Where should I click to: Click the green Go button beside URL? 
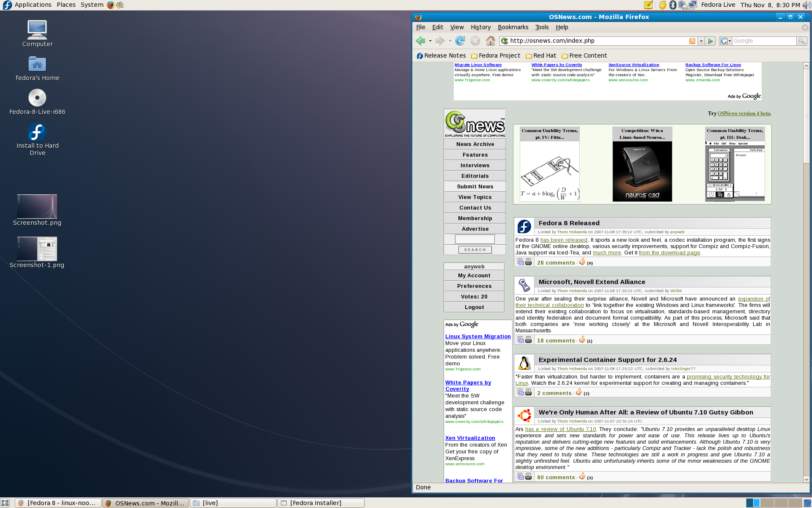click(x=710, y=41)
